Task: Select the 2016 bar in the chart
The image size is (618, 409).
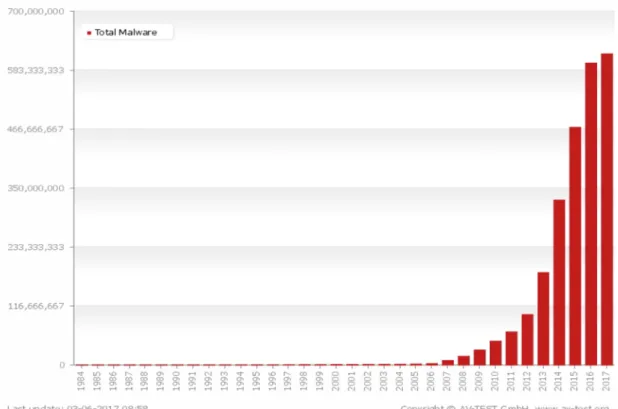Action: pyautogui.click(x=591, y=214)
